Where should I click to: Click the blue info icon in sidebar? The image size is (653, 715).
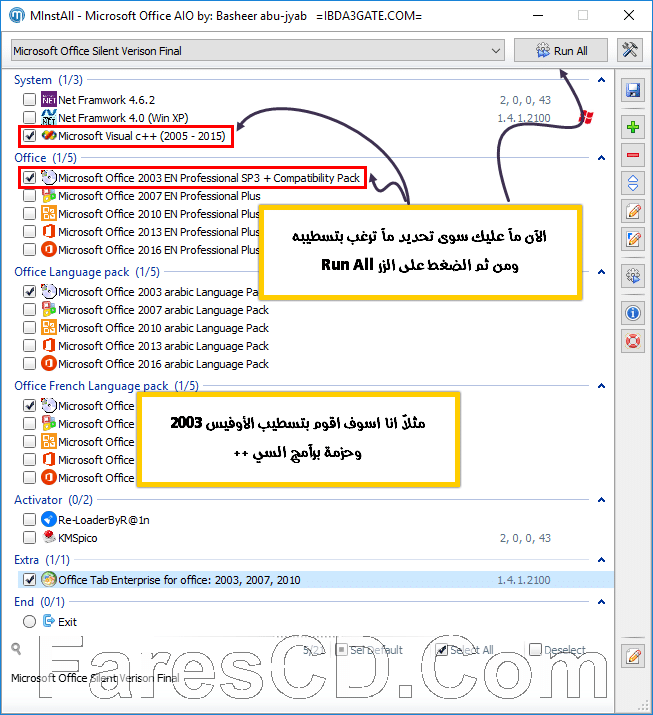[x=632, y=313]
